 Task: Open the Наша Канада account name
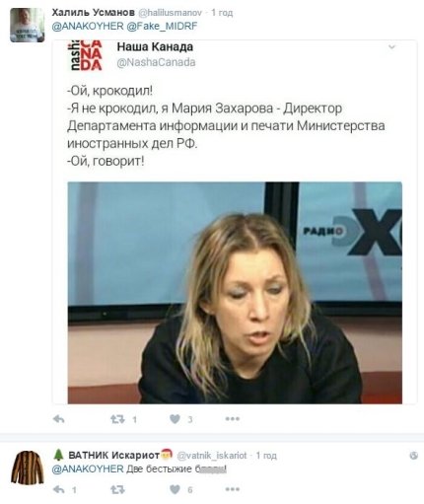pyautogui.click(x=155, y=46)
